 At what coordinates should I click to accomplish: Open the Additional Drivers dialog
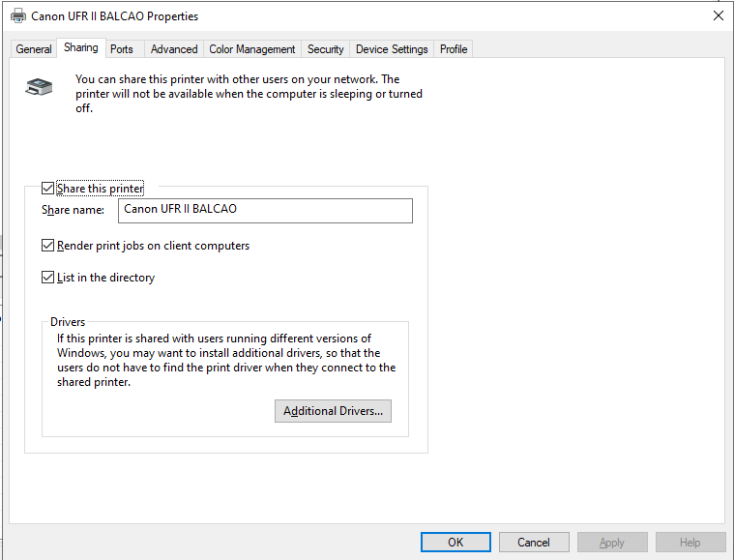pyautogui.click(x=333, y=411)
